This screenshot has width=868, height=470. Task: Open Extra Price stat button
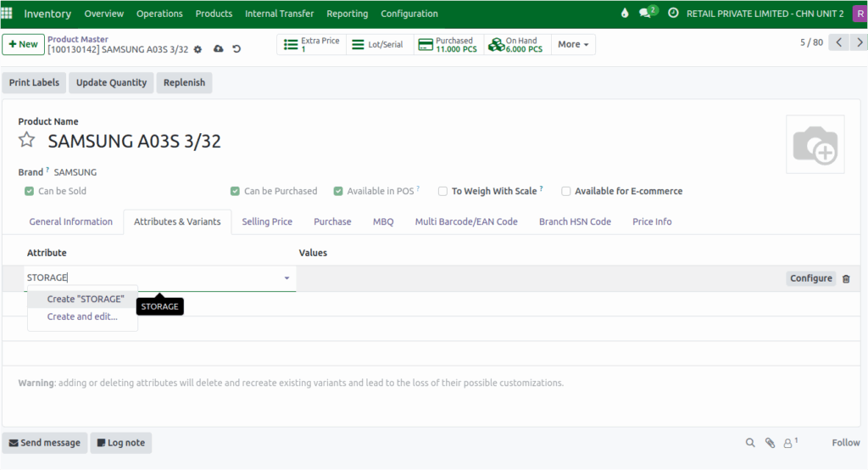coord(311,44)
